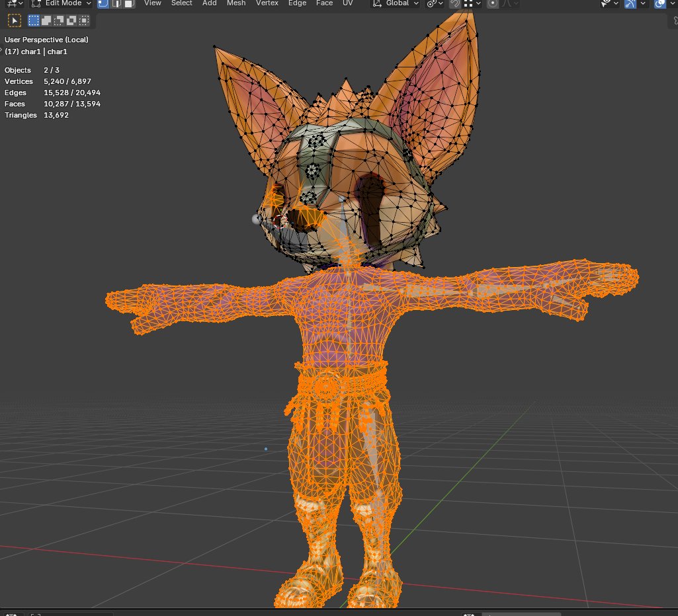Open the View menu
The height and width of the screenshot is (616, 678).
153,3
